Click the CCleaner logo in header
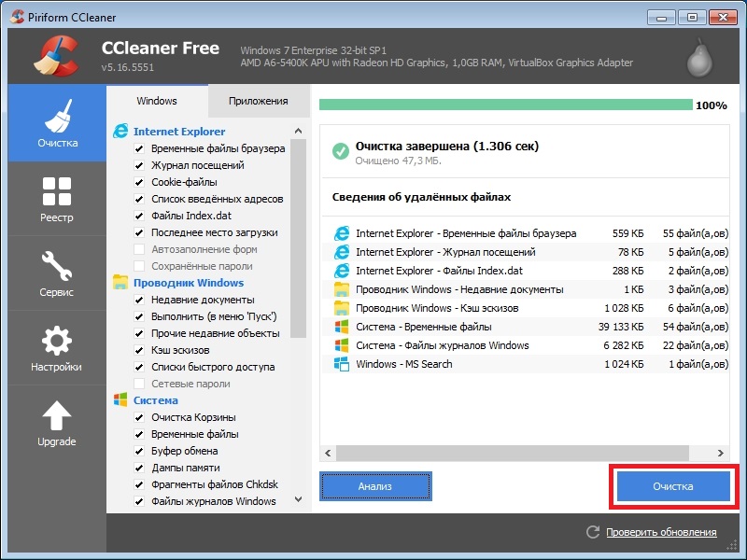Viewport: 747px width, 560px height. coord(56,56)
